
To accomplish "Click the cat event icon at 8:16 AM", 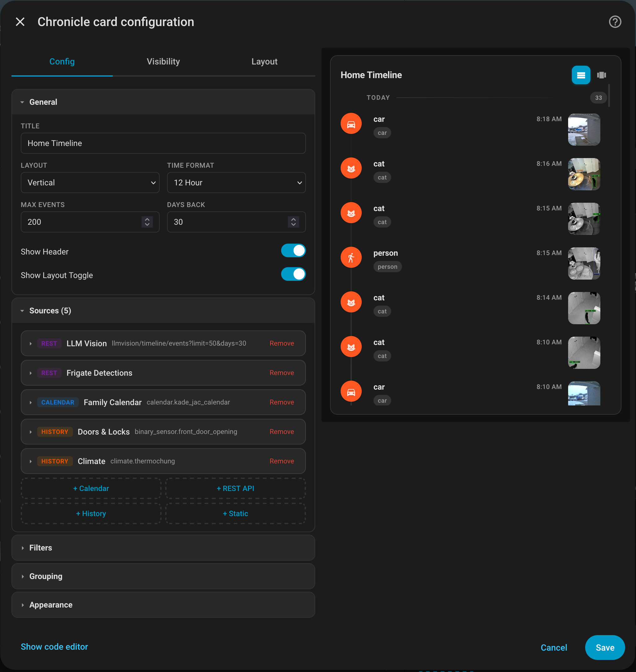I will (x=351, y=168).
